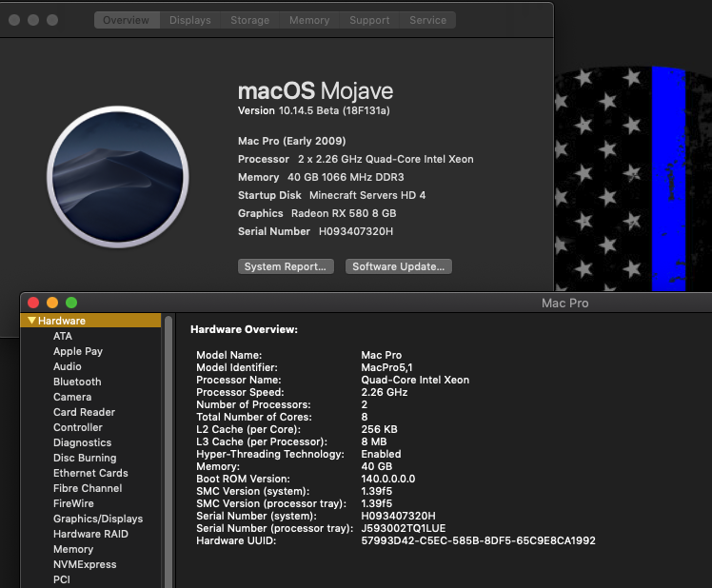Click the Version 10.14.5 Beta text
712x588 pixels.
click(x=314, y=110)
